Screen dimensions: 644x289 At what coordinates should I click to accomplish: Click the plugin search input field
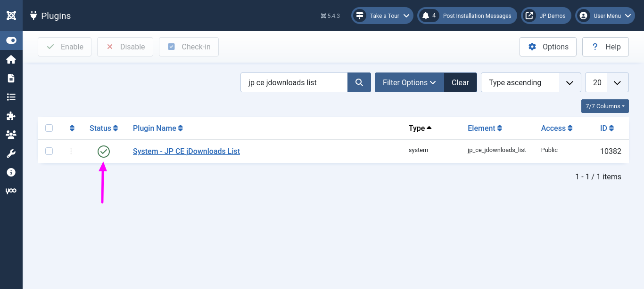[x=294, y=82]
